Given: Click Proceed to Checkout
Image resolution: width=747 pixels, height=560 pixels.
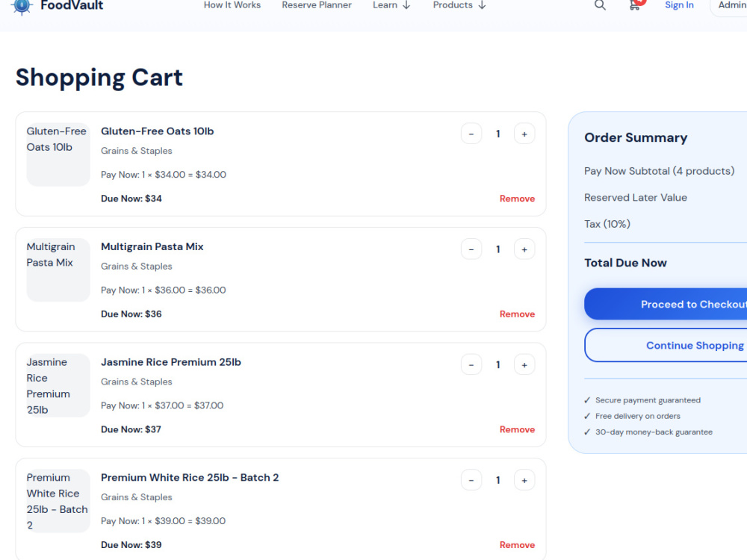Looking at the screenshot, I should point(666,304).
